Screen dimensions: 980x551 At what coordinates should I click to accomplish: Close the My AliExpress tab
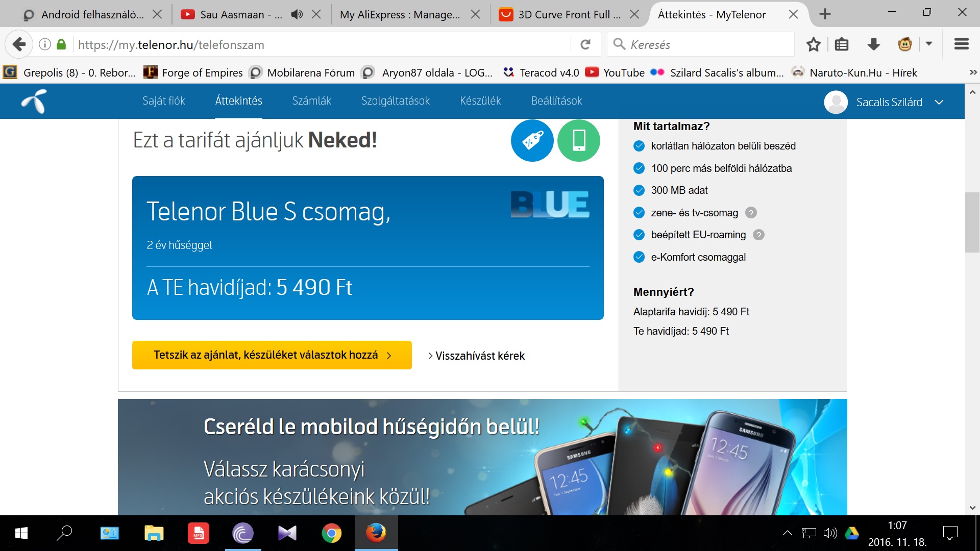click(x=475, y=14)
